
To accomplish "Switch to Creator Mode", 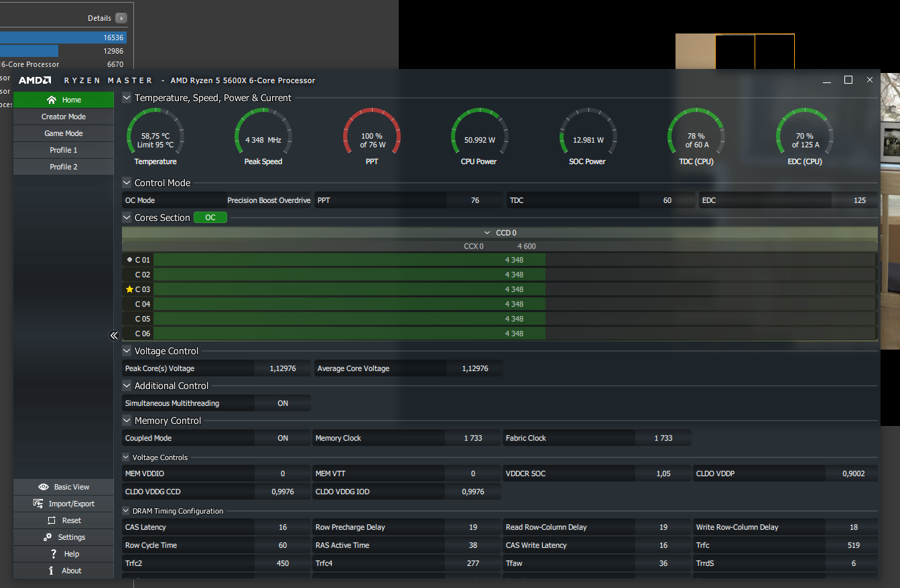I will [x=64, y=117].
